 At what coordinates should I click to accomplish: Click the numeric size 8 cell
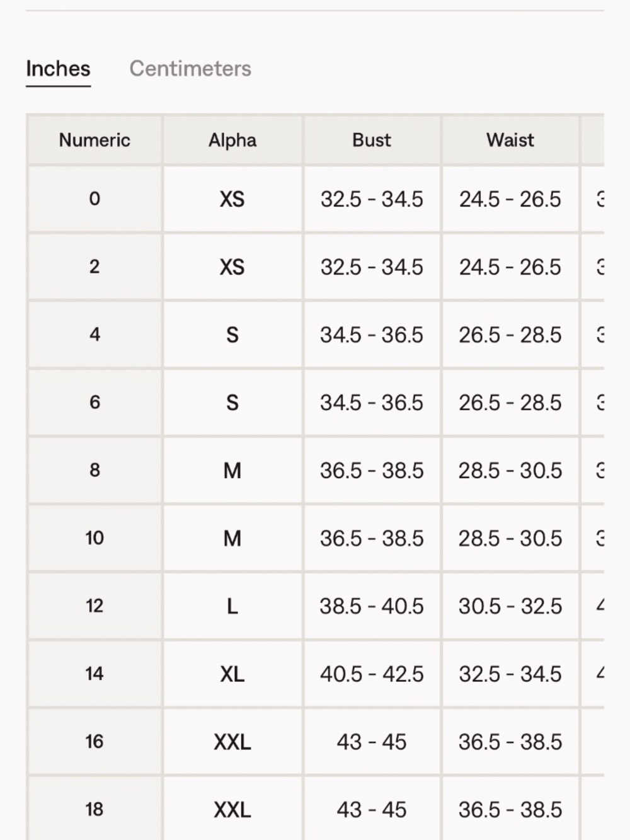click(94, 470)
